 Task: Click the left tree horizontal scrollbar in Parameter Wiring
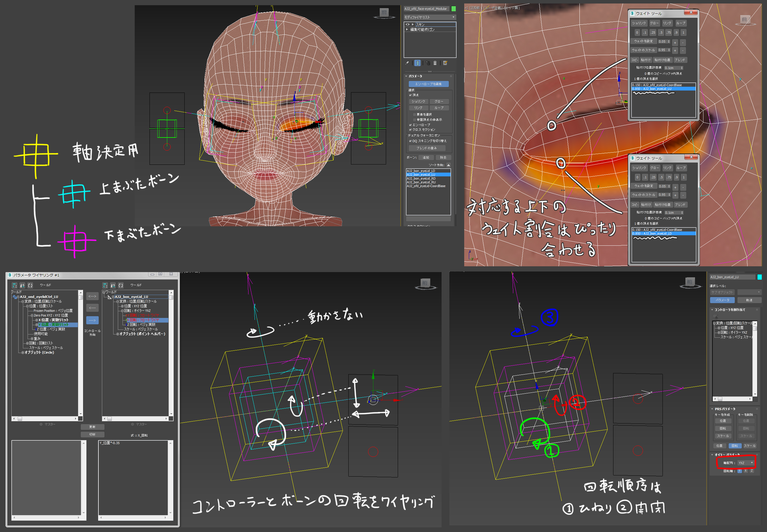[x=45, y=419]
